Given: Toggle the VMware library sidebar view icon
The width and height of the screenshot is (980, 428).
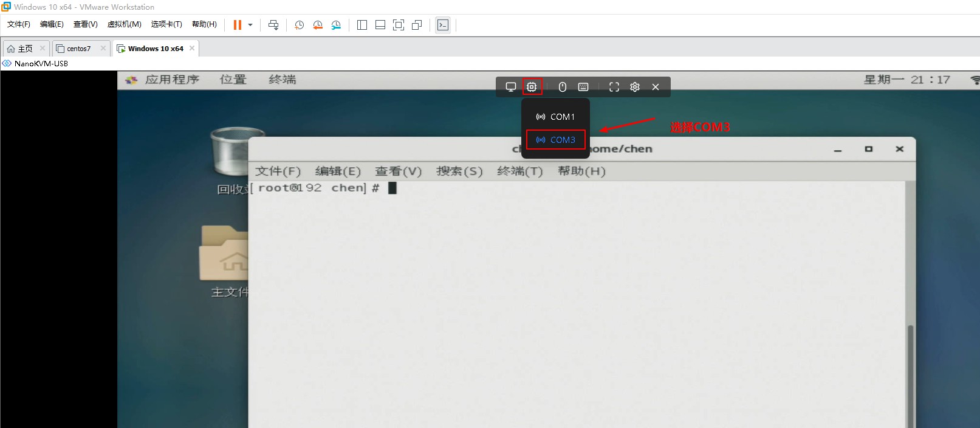Looking at the screenshot, I should coord(362,25).
